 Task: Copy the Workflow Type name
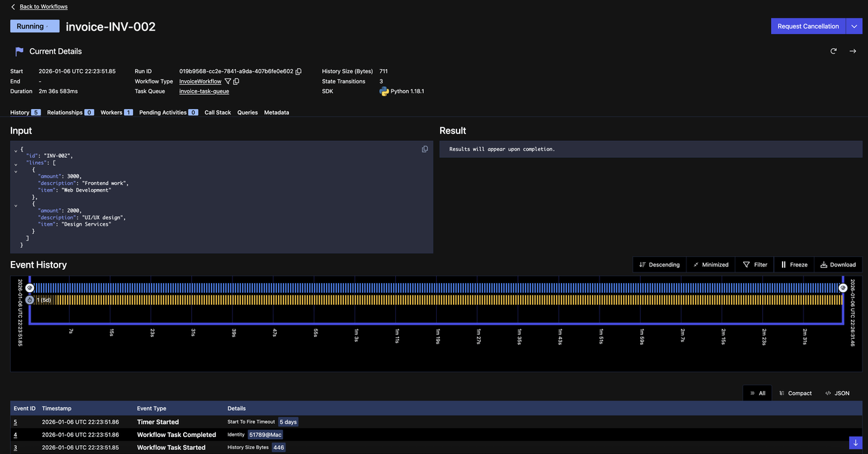click(236, 81)
